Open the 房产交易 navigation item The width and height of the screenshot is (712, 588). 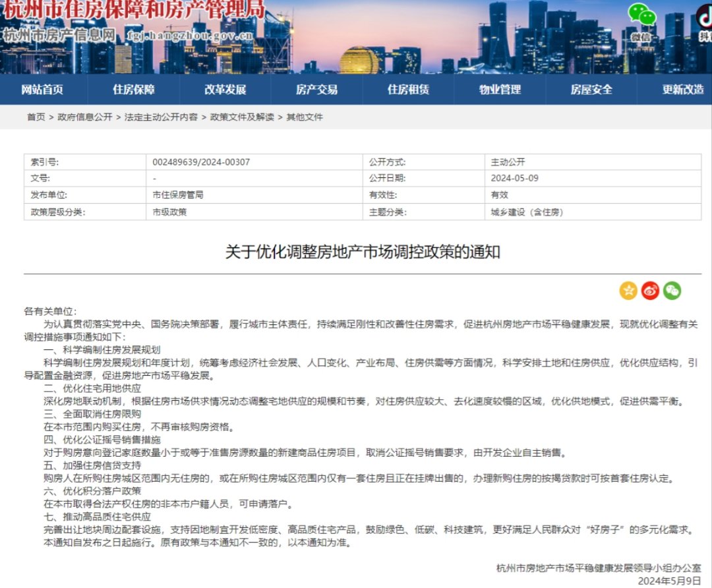click(x=317, y=90)
